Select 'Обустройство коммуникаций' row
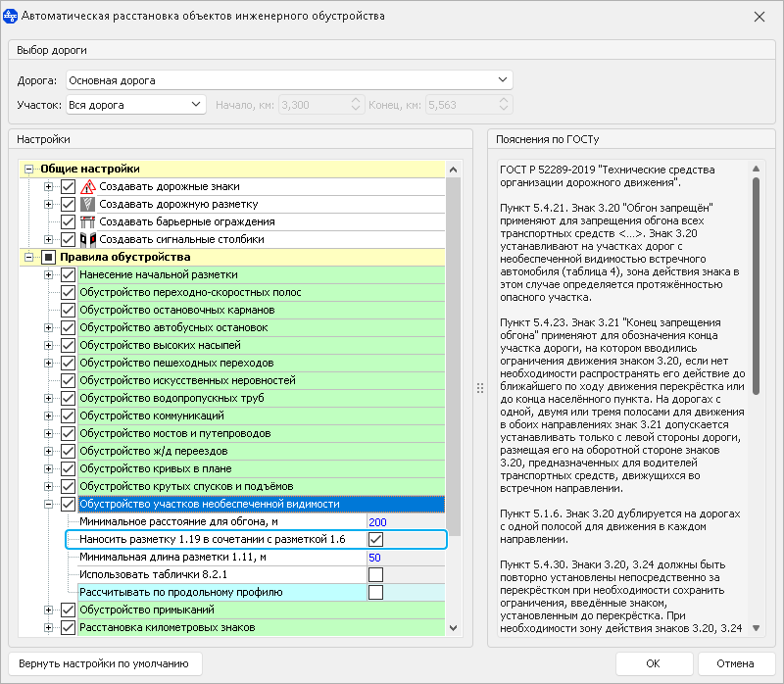Screen dimensions: 784x684 click(x=261, y=416)
